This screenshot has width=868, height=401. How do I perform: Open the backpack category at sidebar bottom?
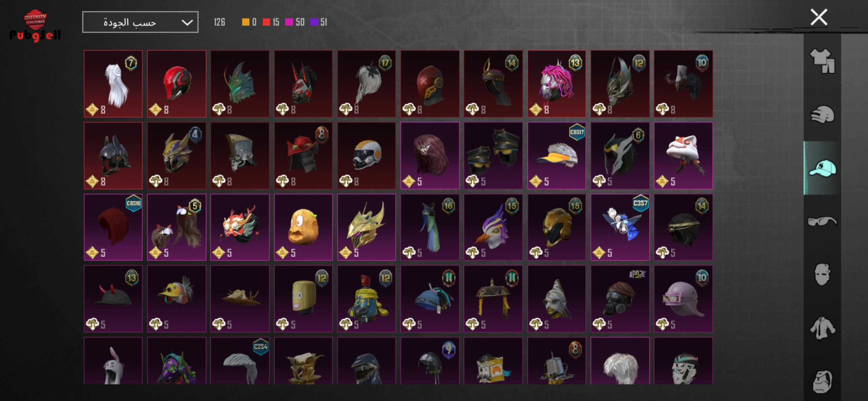click(x=822, y=381)
